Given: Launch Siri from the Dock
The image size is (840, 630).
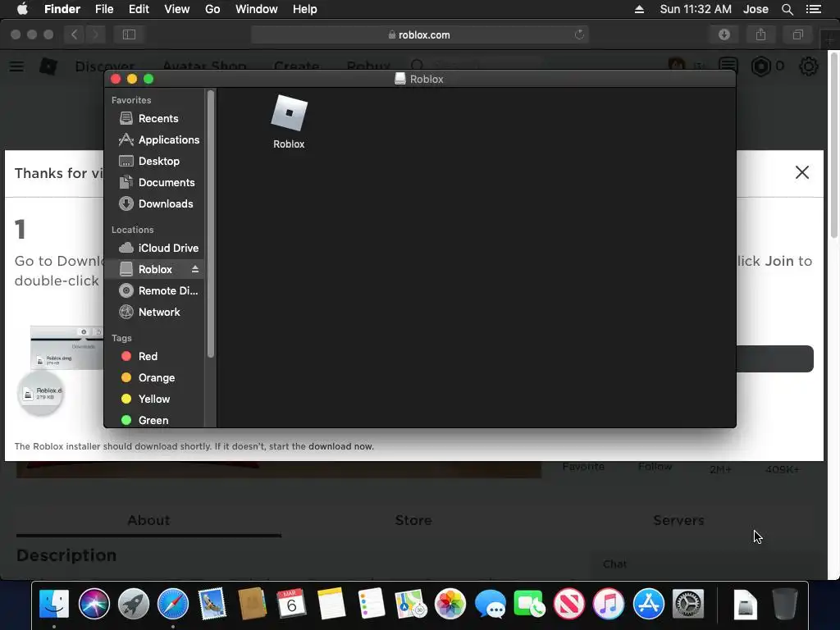Looking at the screenshot, I should tap(94, 604).
